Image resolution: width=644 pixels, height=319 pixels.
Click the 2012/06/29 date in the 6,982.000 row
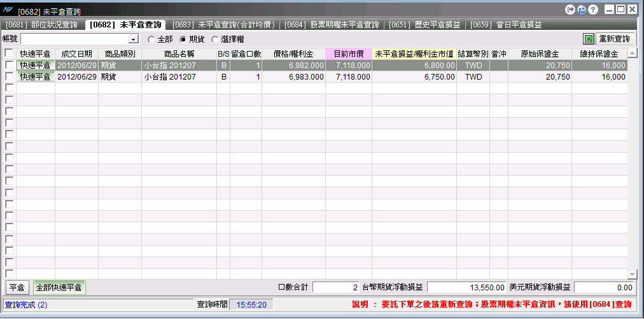[x=77, y=65]
